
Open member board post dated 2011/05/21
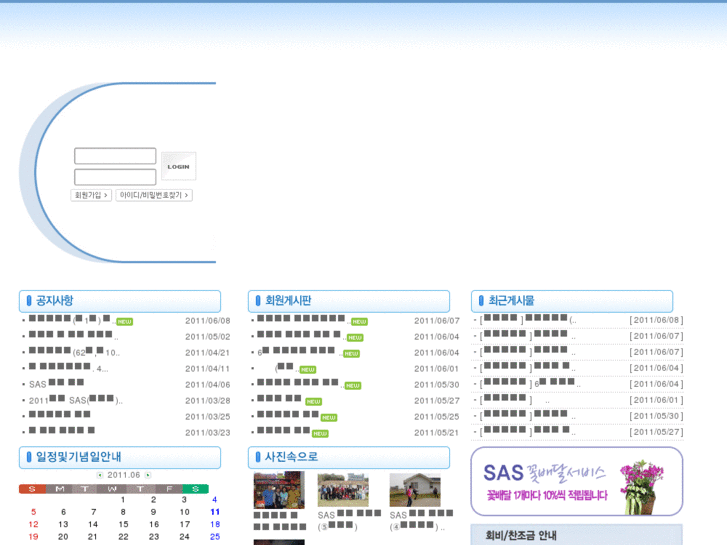coord(284,432)
